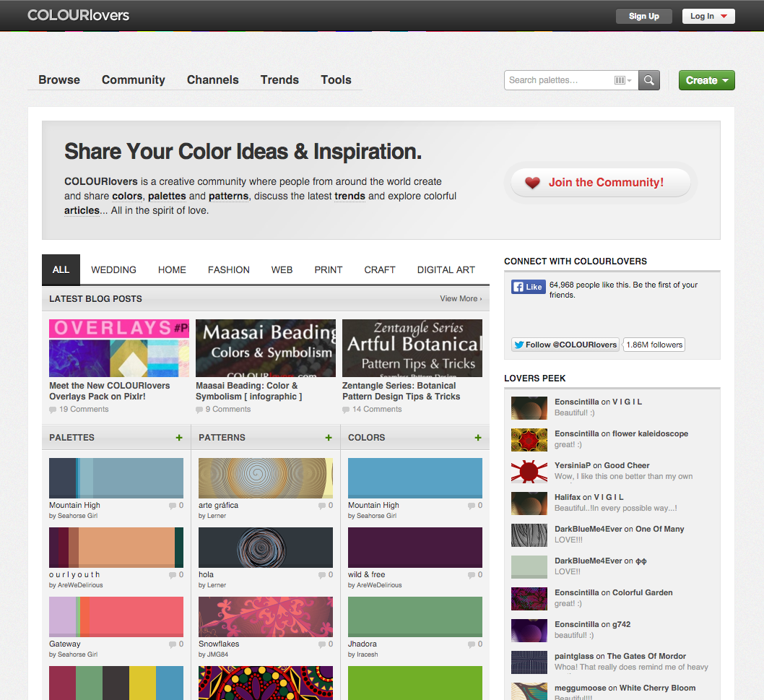
Task: Click the Sign Up button
Action: point(643,16)
